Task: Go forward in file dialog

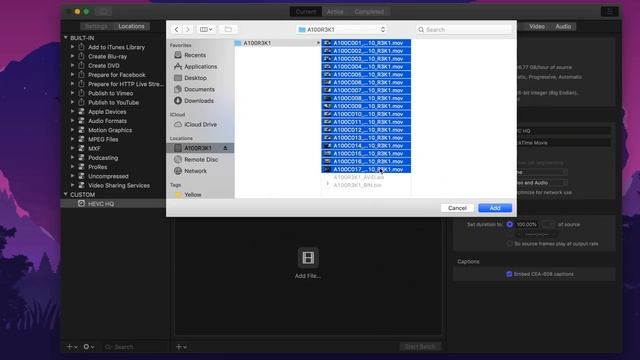Action: 188,29
